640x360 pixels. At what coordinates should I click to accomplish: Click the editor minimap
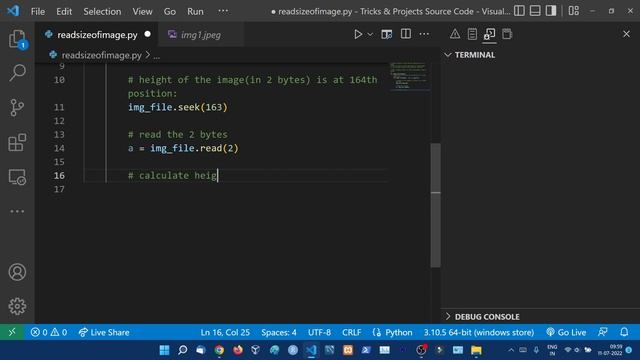point(409,76)
